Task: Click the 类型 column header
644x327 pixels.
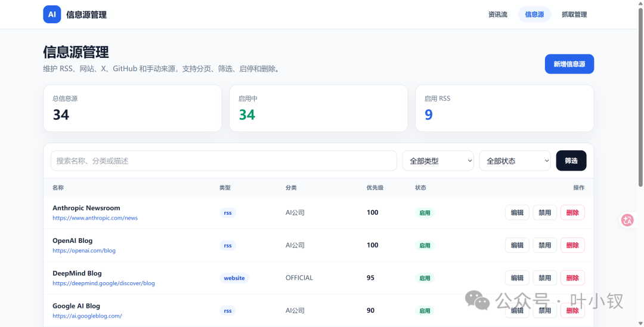Action: pyautogui.click(x=225, y=187)
